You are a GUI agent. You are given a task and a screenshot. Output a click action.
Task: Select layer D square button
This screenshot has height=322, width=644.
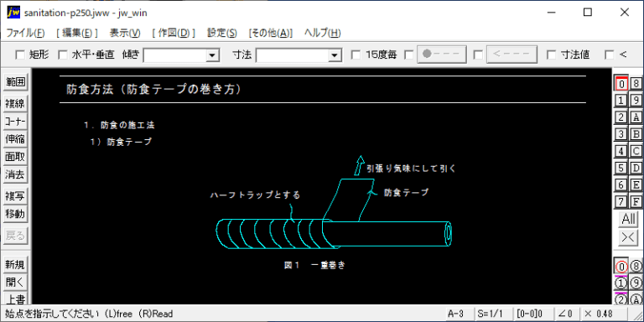click(x=636, y=168)
